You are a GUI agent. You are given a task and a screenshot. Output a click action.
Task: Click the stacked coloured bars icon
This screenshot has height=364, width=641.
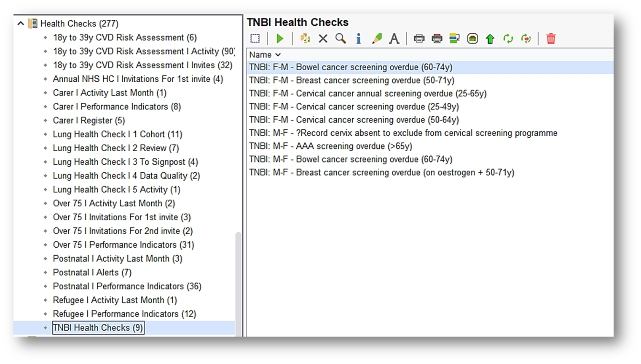pos(454,39)
